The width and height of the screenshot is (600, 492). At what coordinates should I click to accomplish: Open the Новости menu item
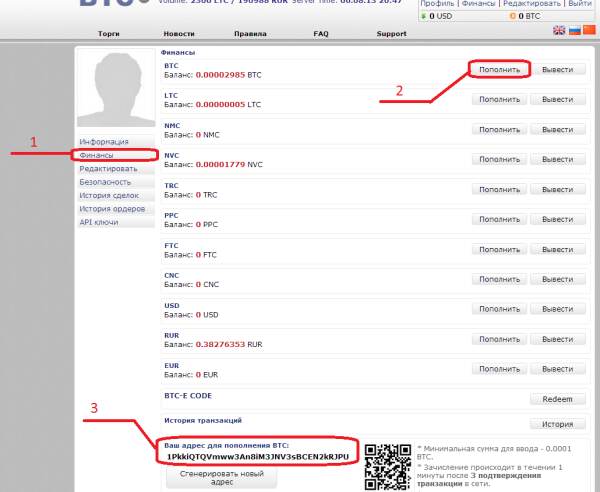tap(179, 33)
